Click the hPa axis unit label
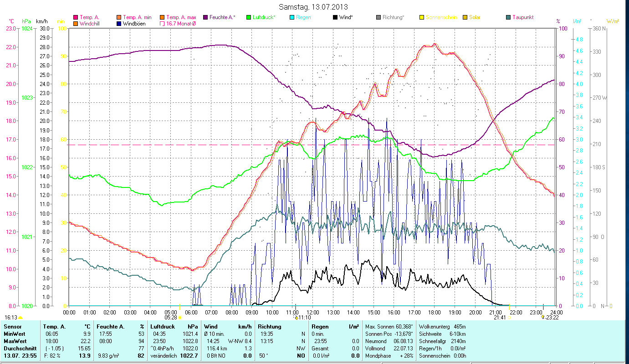 26,21
